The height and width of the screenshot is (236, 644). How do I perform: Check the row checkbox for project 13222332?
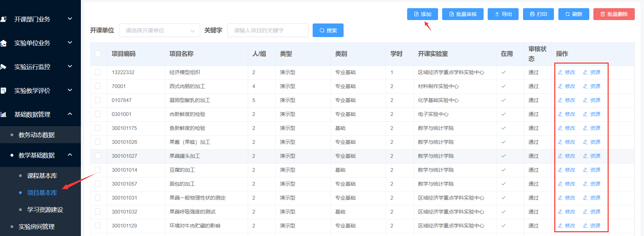click(x=98, y=72)
